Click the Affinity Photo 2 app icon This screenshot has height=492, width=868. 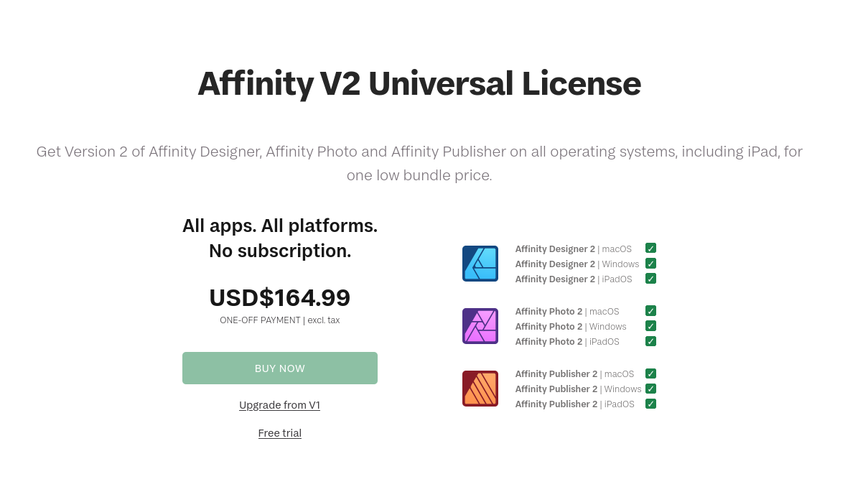pos(480,326)
